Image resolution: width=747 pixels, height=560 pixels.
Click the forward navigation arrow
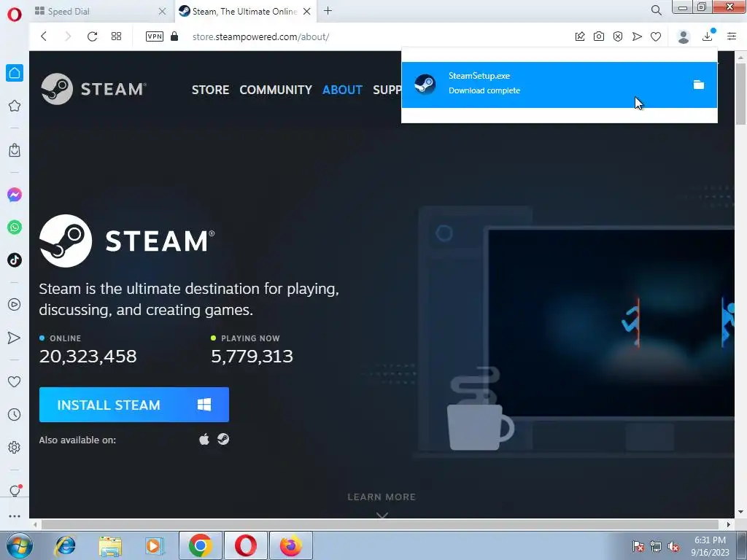[x=68, y=36]
